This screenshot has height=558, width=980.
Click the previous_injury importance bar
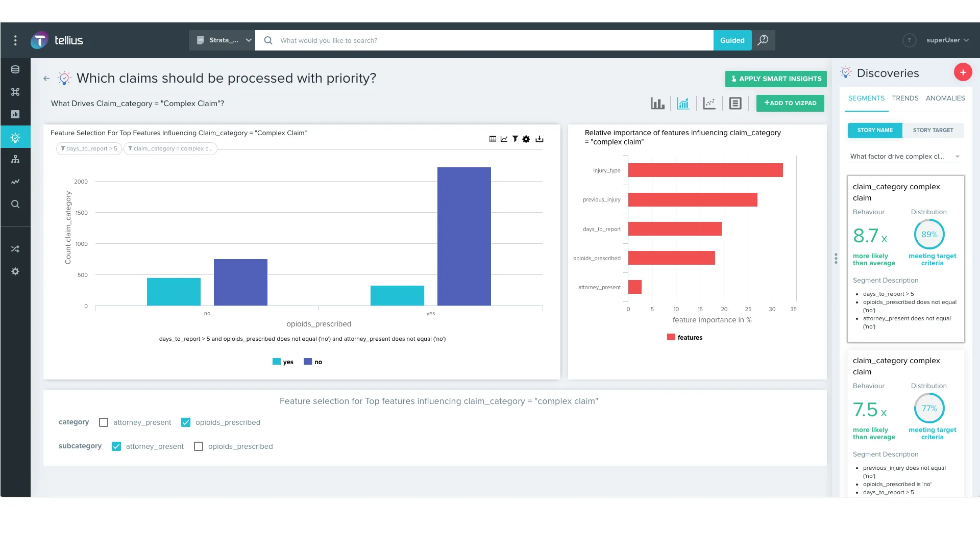pyautogui.click(x=693, y=200)
